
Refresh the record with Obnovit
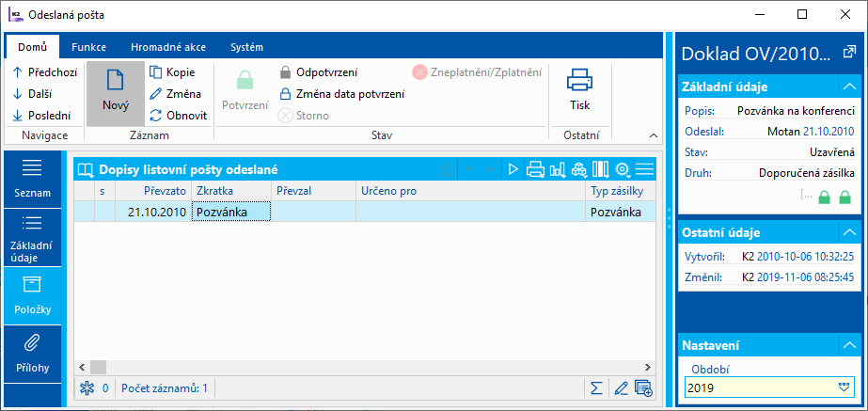coord(179,116)
